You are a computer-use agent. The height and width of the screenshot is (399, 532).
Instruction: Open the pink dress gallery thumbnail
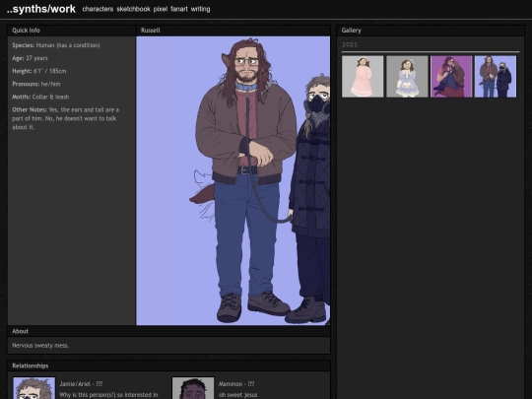363,77
